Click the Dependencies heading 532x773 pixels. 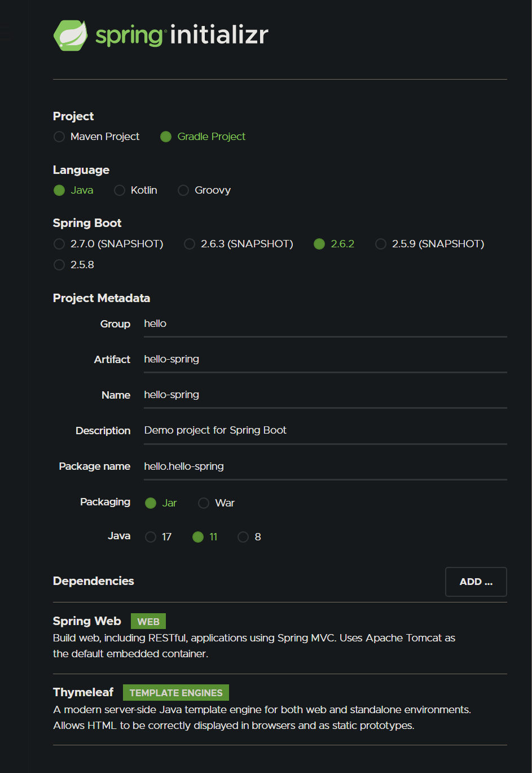(94, 581)
